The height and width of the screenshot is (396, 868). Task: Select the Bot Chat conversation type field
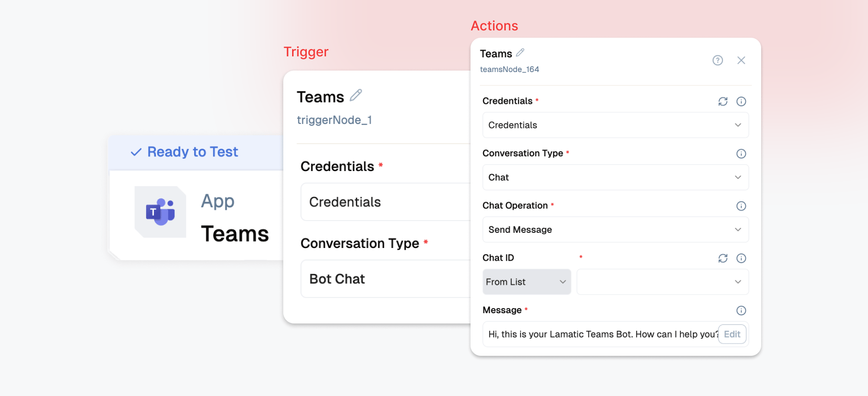click(386, 279)
